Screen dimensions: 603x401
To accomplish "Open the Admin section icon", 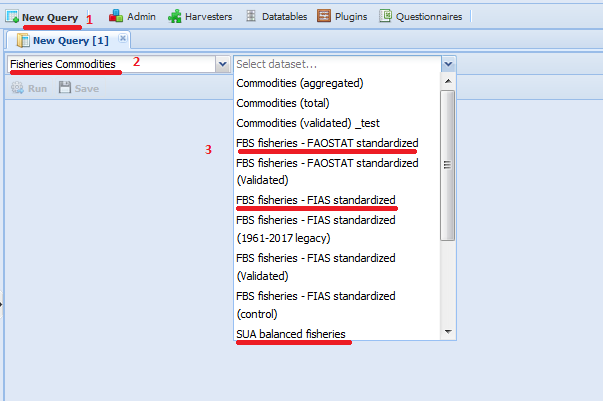I will point(116,16).
